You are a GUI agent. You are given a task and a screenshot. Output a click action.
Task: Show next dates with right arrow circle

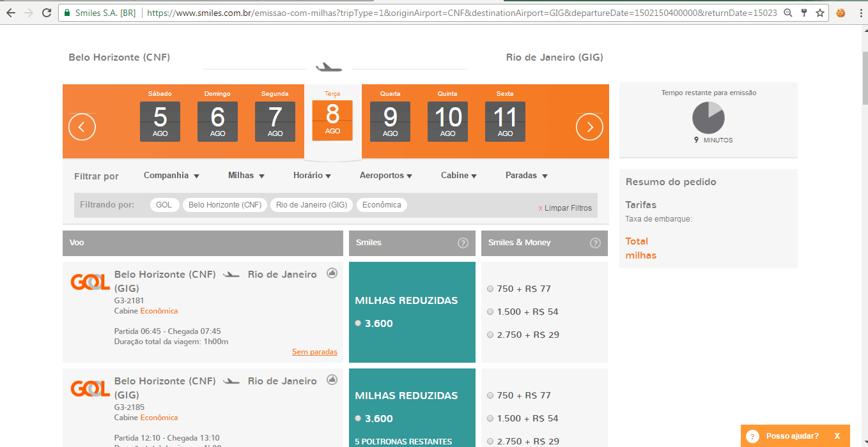click(589, 126)
